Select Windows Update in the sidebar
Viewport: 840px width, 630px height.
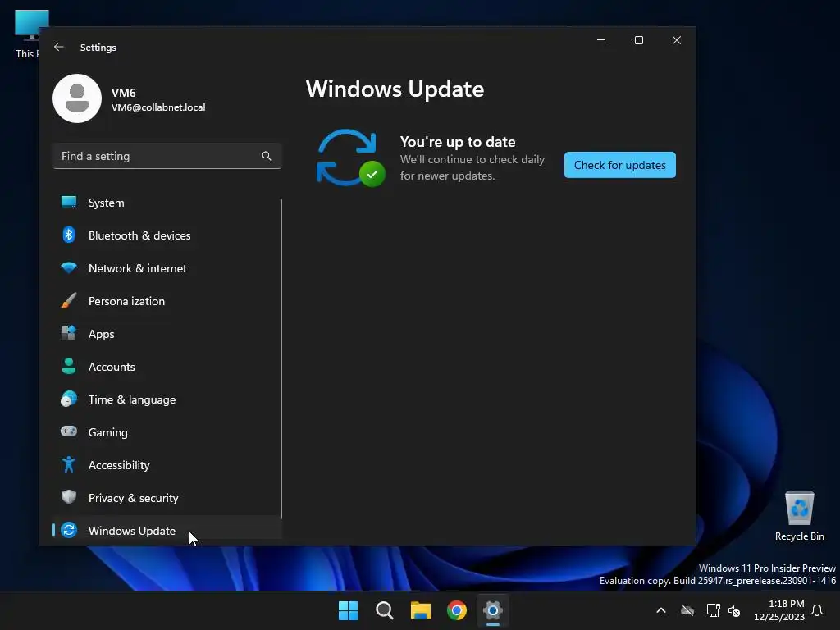167,531
